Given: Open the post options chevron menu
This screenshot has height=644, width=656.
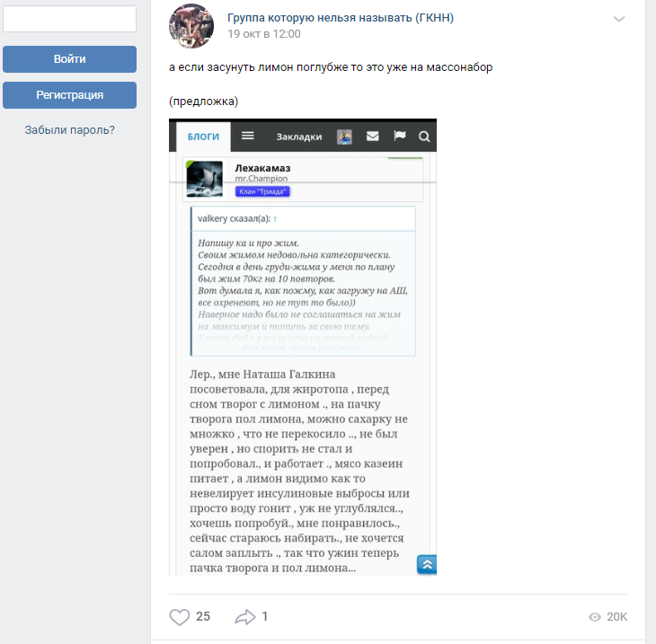Looking at the screenshot, I should 619,19.
